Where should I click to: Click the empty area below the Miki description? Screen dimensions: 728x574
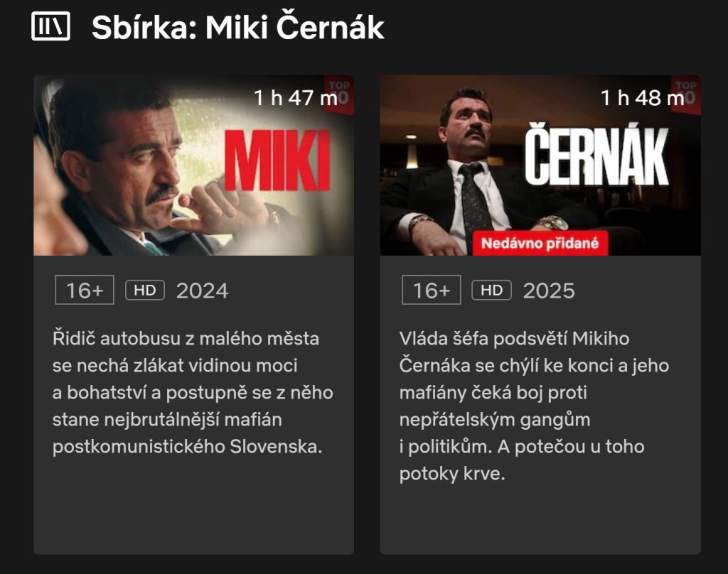[x=193, y=506]
